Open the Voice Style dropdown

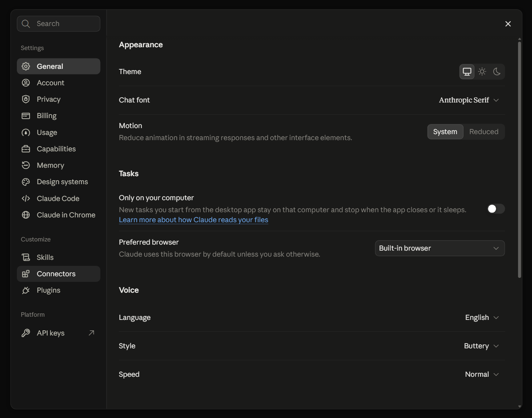[482, 346]
